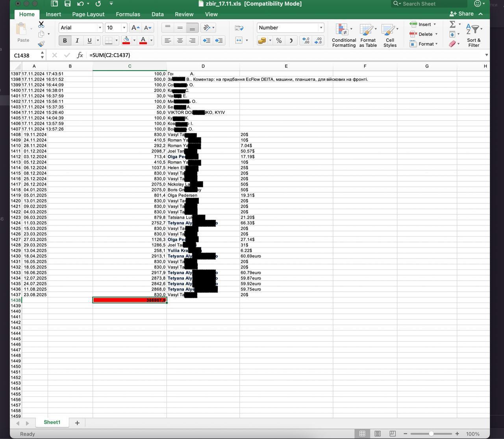Toggle Bold formatting
Image resolution: width=504 pixels, height=439 pixels.
(x=65, y=40)
